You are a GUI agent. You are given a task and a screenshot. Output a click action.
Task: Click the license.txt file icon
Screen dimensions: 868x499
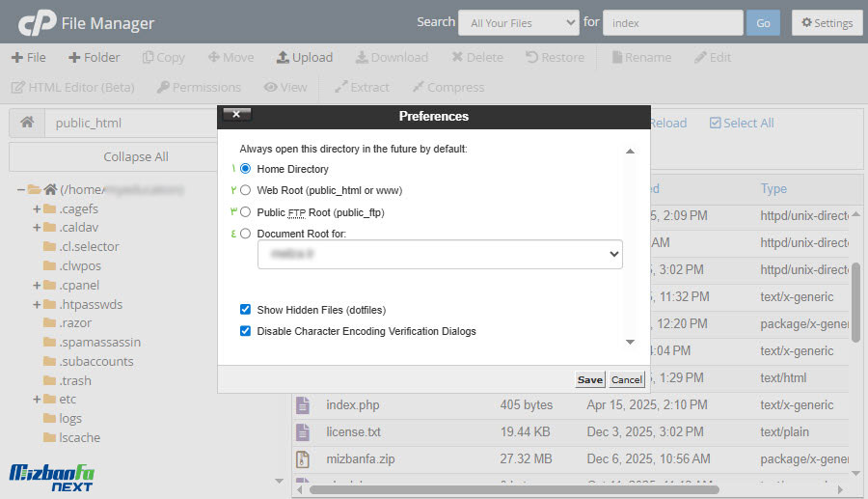tap(303, 431)
